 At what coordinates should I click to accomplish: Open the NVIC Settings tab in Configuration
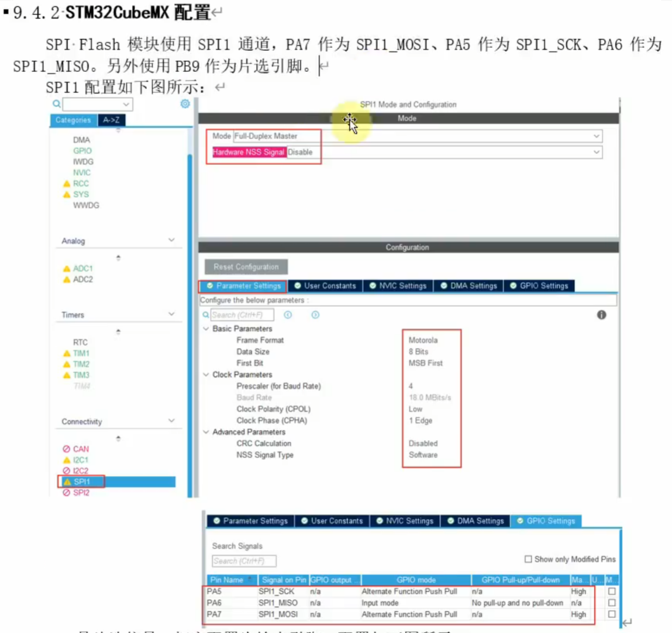point(398,286)
